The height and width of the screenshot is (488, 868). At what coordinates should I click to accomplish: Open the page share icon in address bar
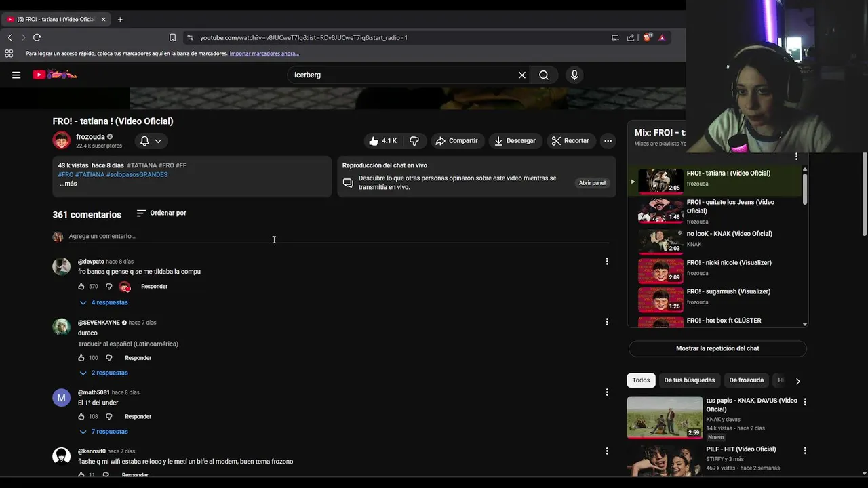tap(631, 37)
